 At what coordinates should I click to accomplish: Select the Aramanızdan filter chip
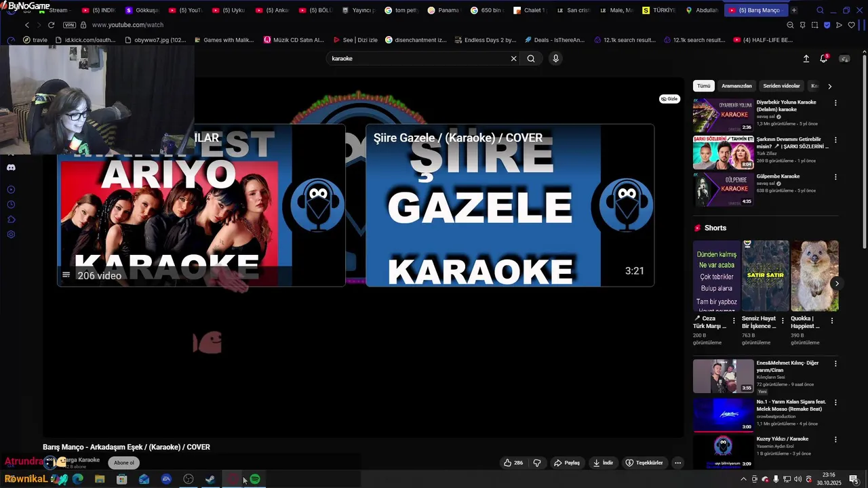[x=736, y=86]
